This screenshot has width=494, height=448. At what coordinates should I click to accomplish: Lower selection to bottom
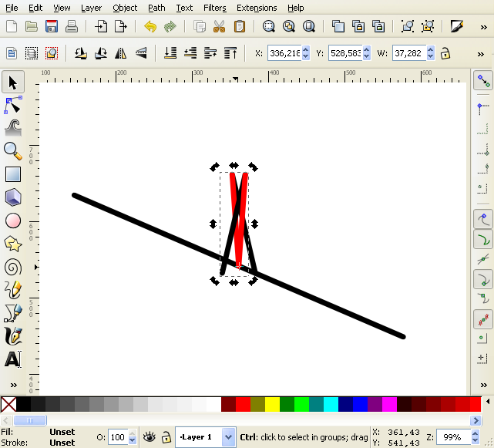(170, 53)
